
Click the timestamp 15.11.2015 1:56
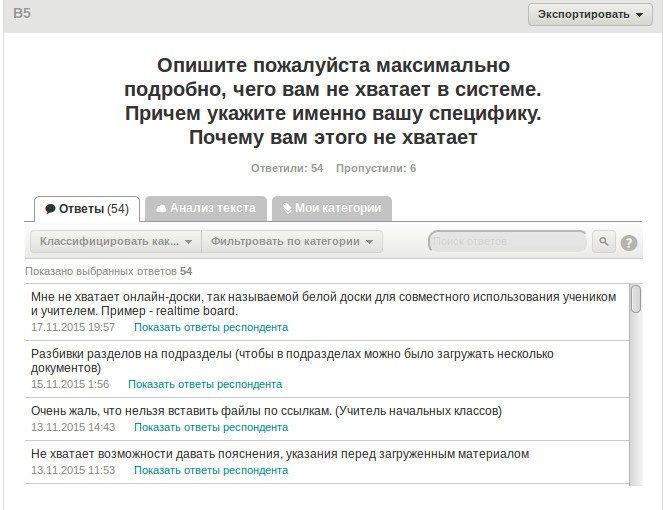click(x=70, y=384)
